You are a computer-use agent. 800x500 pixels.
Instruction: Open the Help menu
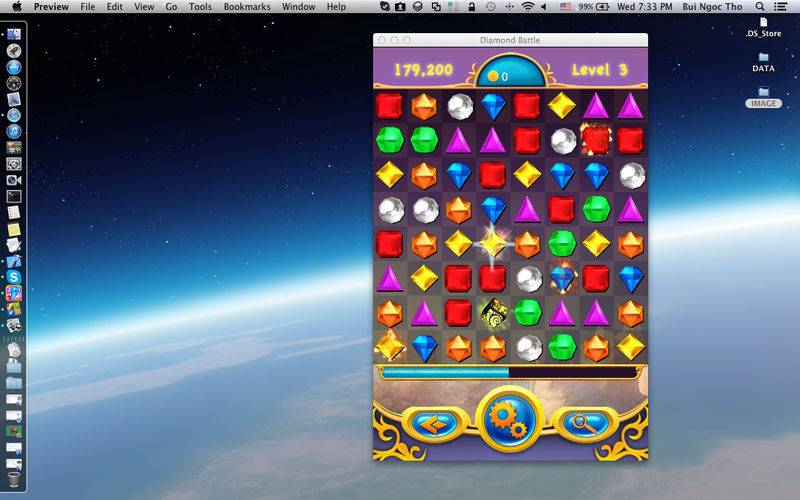coord(336,7)
